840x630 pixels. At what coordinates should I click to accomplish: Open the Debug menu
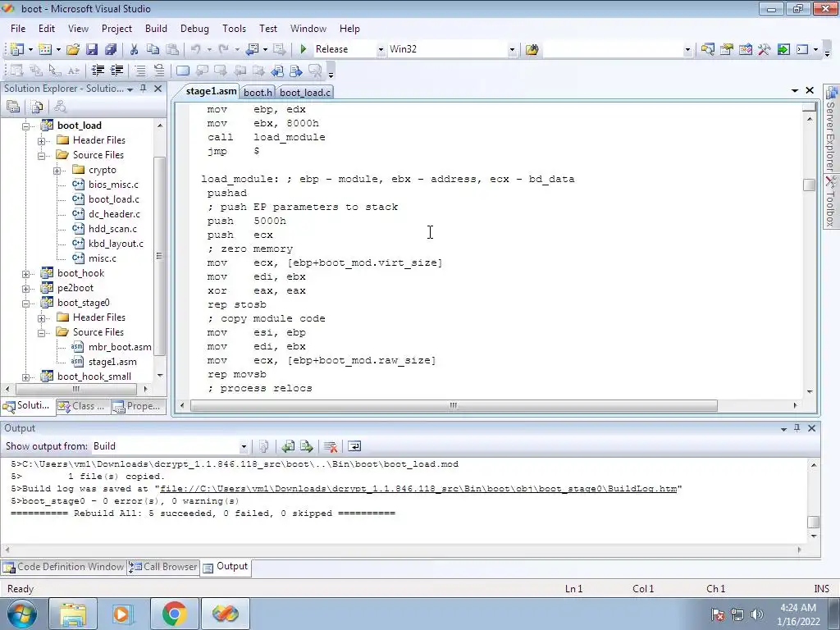pos(194,29)
